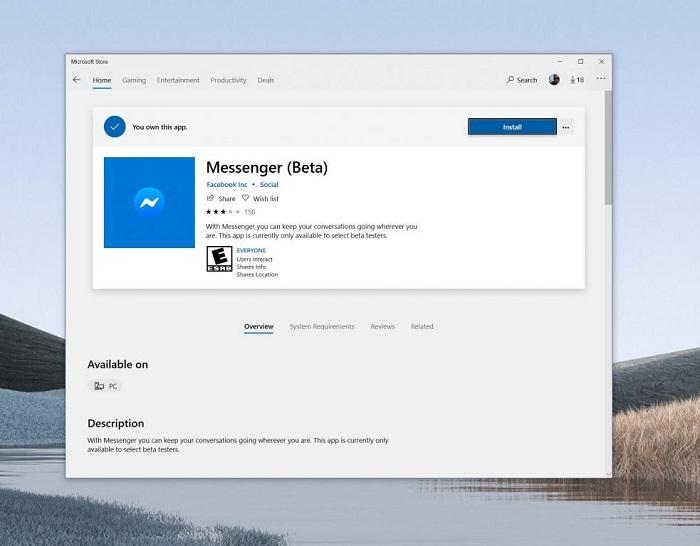700x546 pixels.
Task: Click the PC device chip under Available on
Action: pos(104,386)
